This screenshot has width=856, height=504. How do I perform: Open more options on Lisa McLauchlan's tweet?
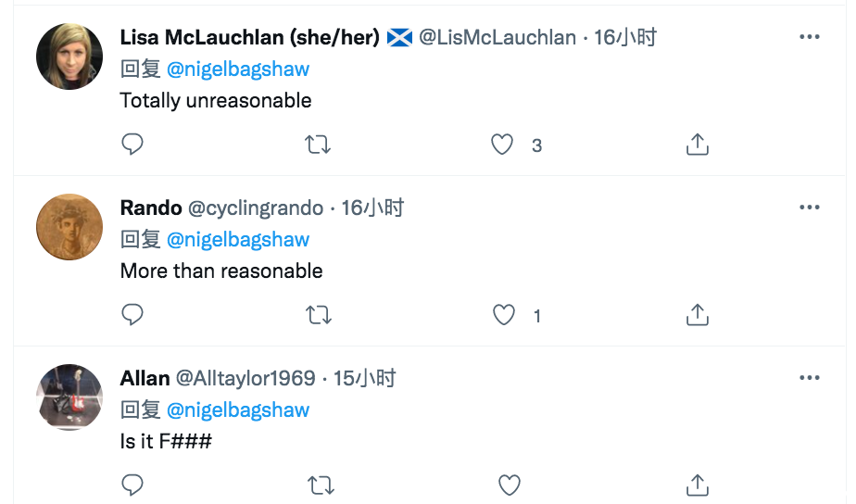809,37
